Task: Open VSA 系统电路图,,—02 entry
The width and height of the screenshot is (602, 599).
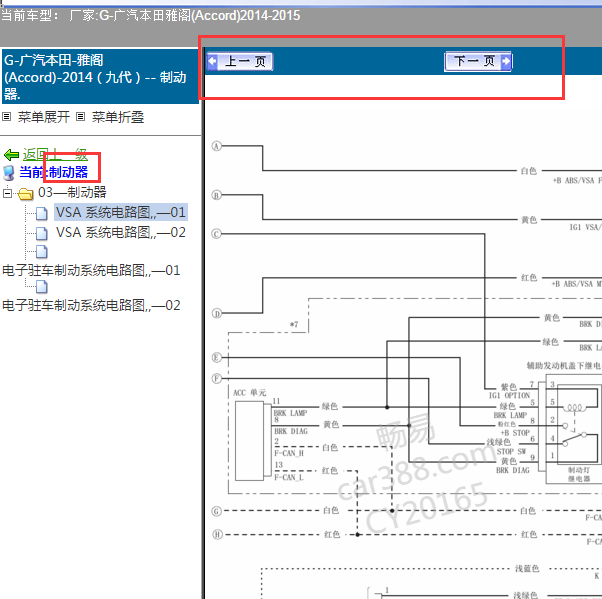Action: [121, 232]
